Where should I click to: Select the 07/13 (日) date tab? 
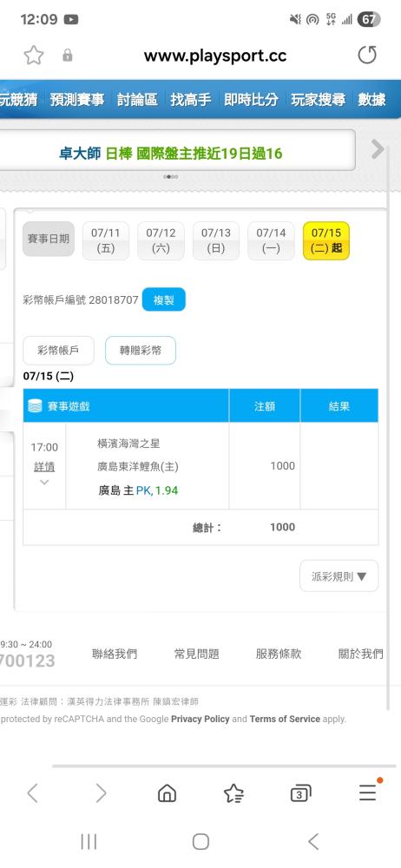pyautogui.click(x=215, y=240)
